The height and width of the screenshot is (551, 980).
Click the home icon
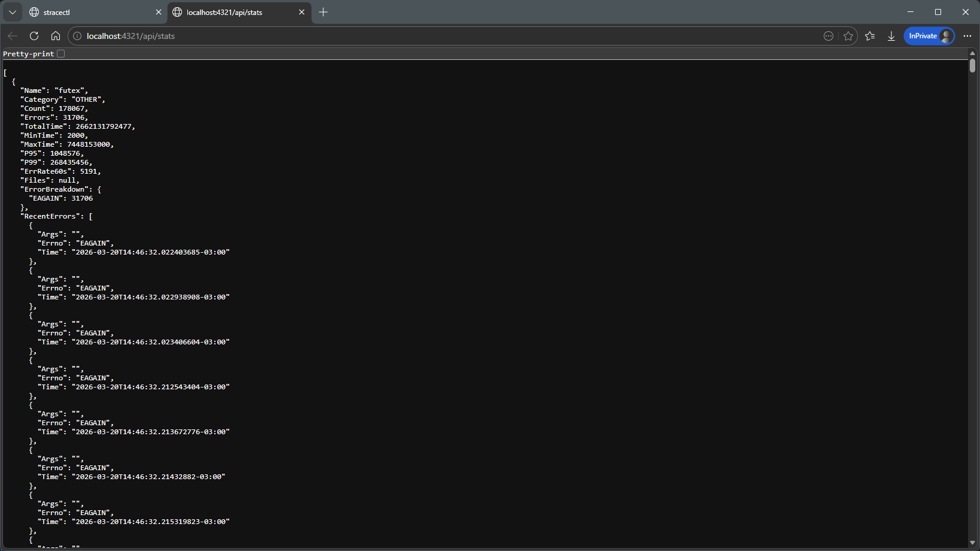pyautogui.click(x=56, y=36)
